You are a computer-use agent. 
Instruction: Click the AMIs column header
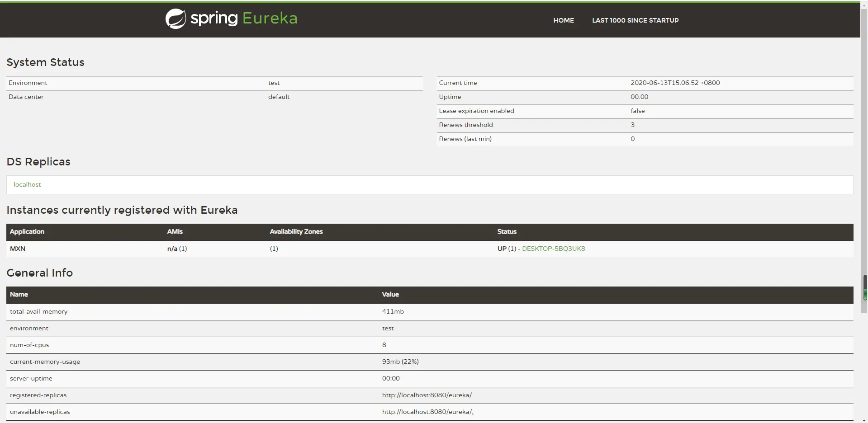point(175,231)
